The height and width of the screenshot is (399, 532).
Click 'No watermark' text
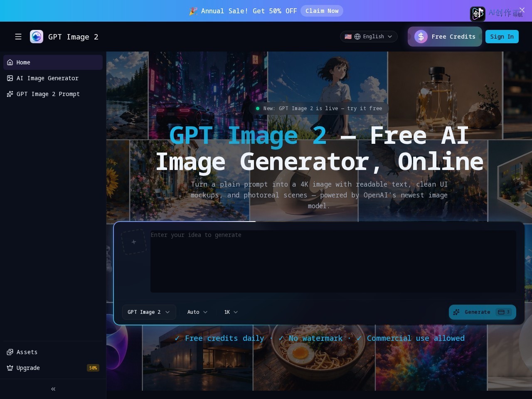coord(316,338)
